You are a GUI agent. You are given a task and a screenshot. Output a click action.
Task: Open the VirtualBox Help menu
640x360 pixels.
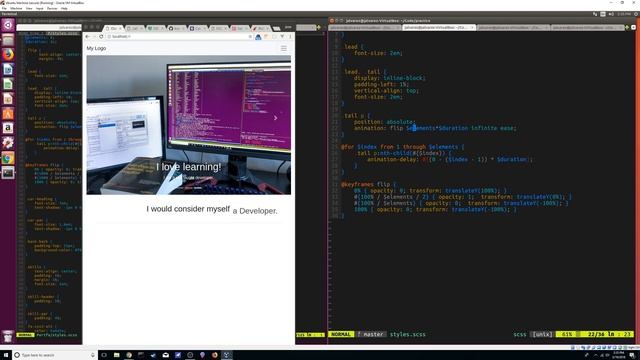64,8
